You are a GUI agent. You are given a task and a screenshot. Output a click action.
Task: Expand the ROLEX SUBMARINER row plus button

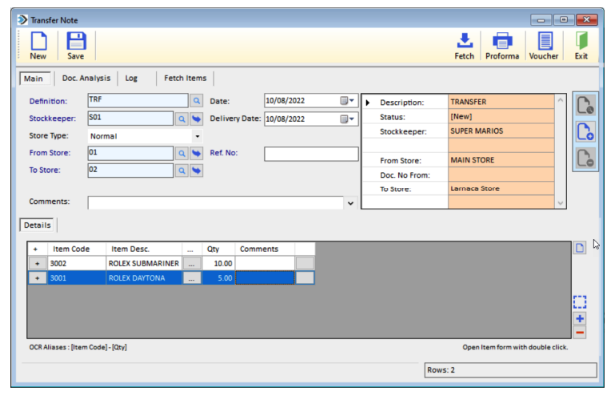(38, 263)
